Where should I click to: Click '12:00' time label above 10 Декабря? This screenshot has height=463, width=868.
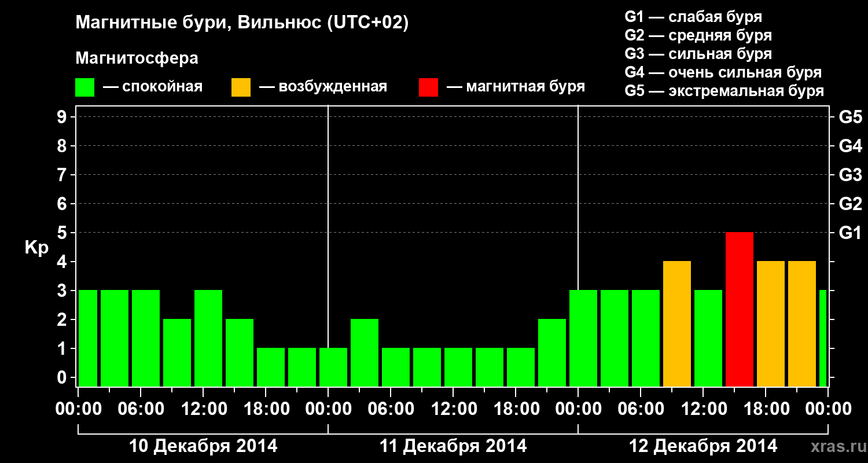[x=203, y=409]
